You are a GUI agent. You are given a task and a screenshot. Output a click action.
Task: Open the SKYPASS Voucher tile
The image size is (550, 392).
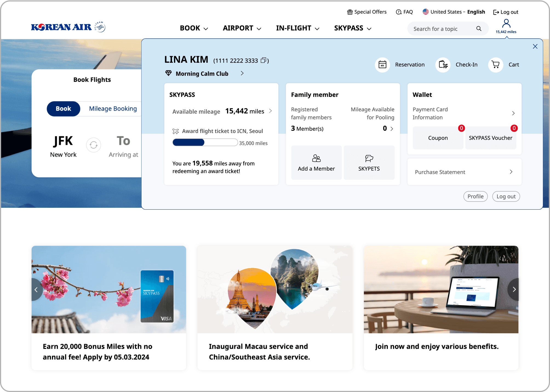tap(491, 138)
